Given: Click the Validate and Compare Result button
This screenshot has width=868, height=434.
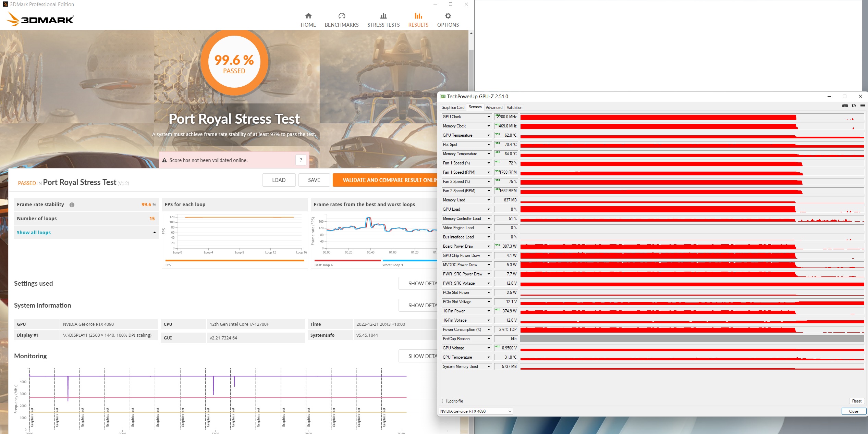Looking at the screenshot, I should point(386,180).
